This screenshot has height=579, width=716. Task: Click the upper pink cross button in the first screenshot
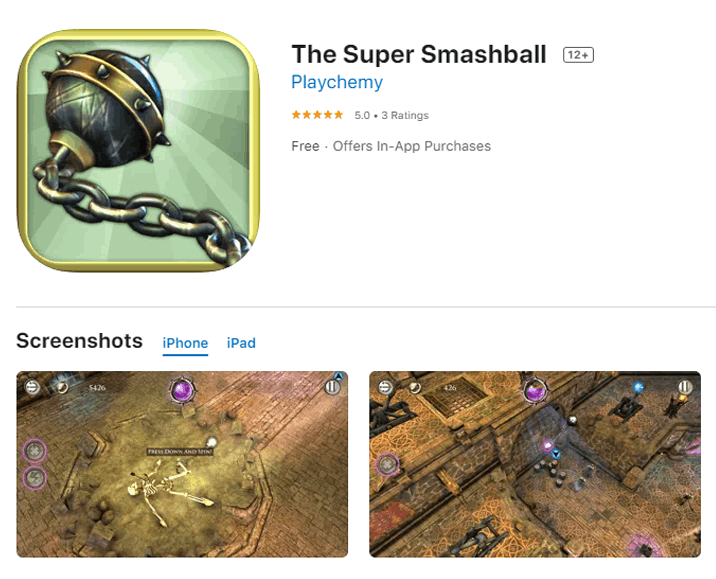35,451
